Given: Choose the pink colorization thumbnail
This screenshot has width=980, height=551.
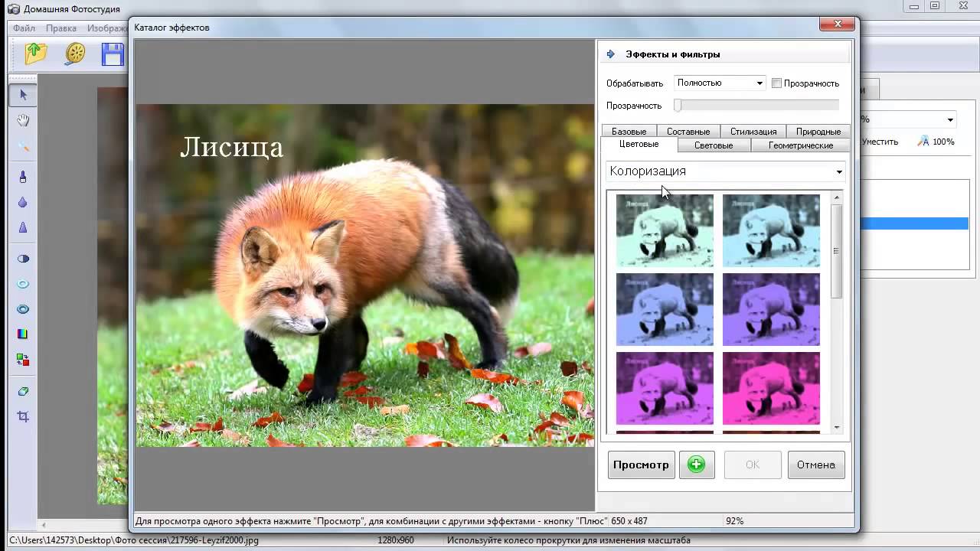Looking at the screenshot, I should 771,389.
